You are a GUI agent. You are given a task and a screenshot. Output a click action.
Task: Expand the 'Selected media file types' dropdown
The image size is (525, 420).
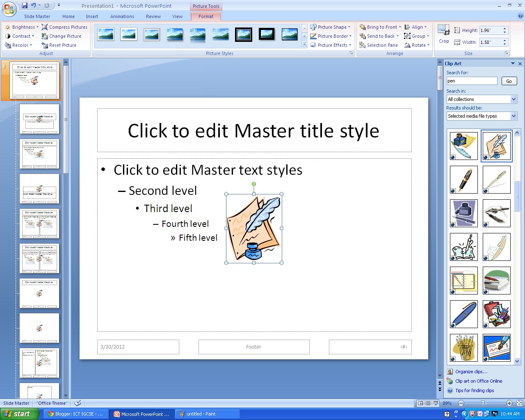(514, 116)
